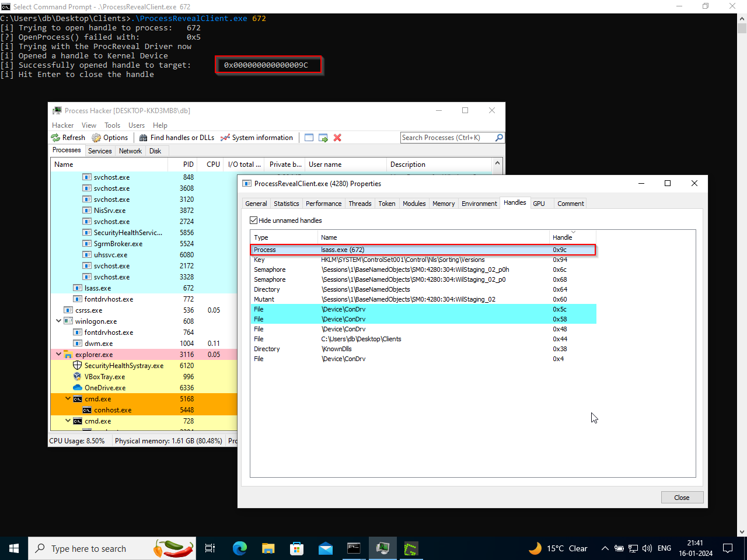Sort handles by the Handle column header
The image size is (747, 560).
[x=573, y=237]
